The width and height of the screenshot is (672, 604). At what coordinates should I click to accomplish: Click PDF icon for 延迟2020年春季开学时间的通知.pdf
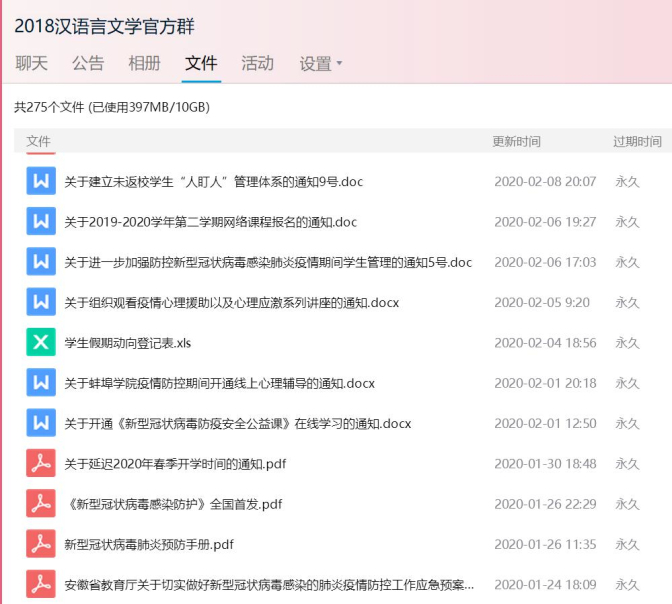(41, 463)
